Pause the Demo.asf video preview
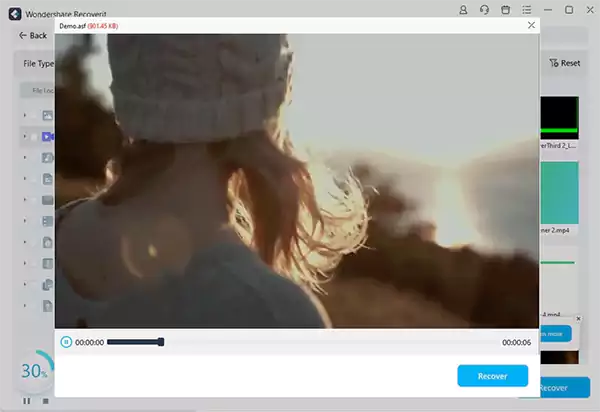Image resolution: width=600 pixels, height=412 pixels. [66, 342]
